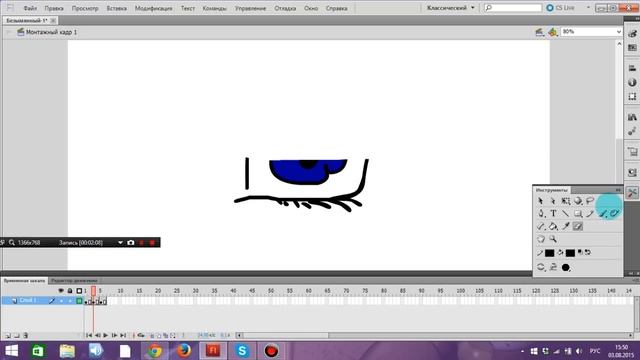Open the brush smoothing option
This screenshot has width=640, height=360.
click(x=541, y=267)
